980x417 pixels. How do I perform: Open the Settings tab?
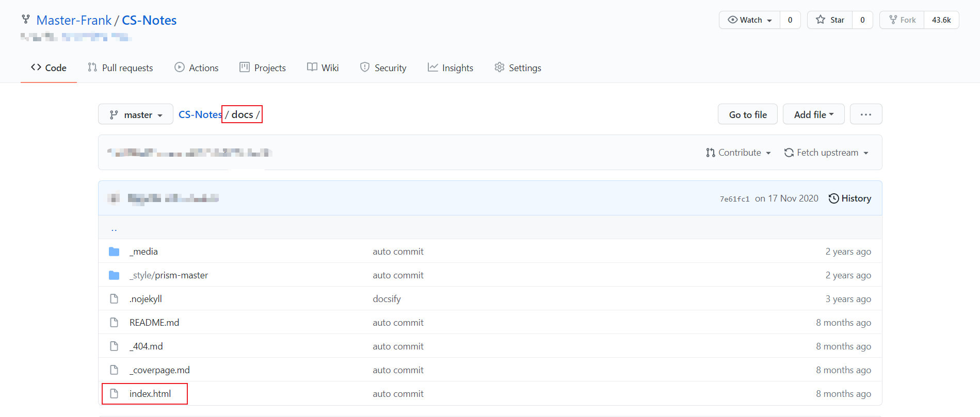click(x=518, y=68)
